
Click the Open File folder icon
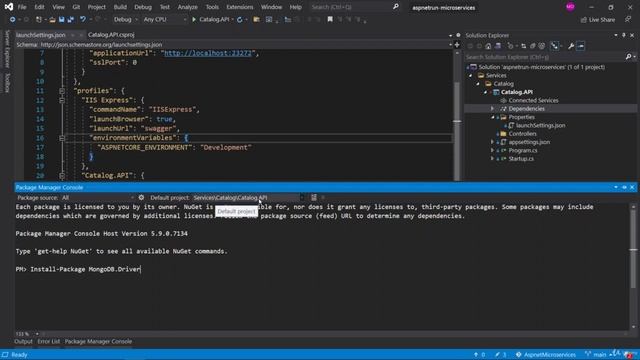(52, 19)
